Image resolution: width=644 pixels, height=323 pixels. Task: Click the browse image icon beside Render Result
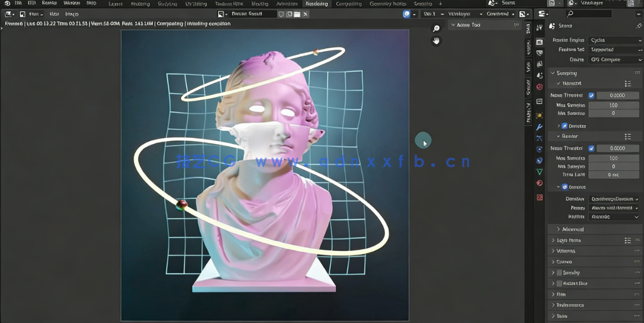(222, 14)
